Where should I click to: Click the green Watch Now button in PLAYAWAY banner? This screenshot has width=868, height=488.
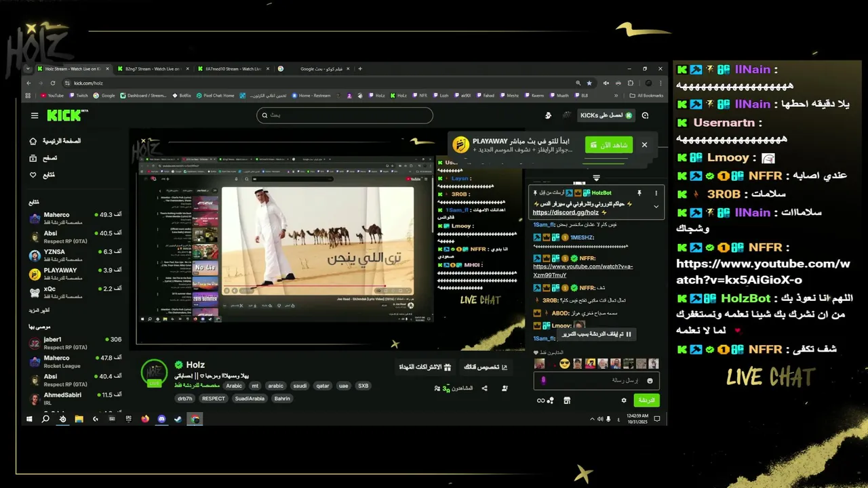coord(609,145)
